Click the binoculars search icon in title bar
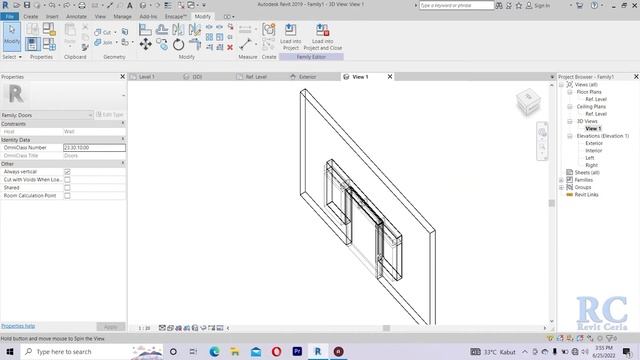Image resolution: width=640 pixels, height=360 pixels. [x=499, y=6]
